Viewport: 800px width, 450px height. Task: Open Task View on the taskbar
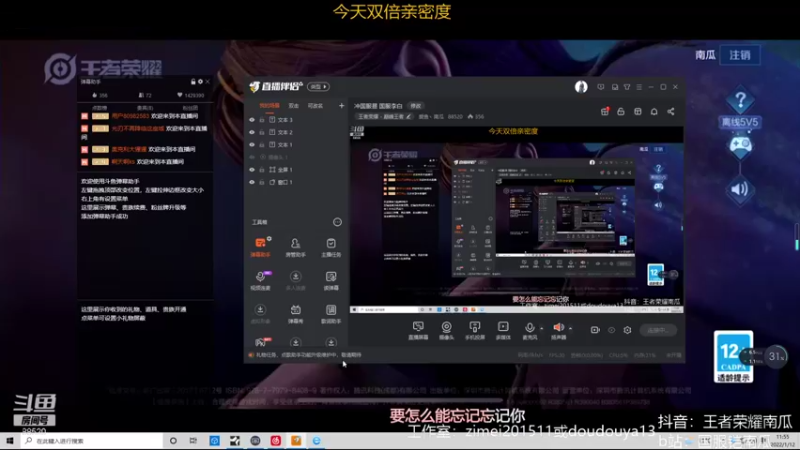(x=193, y=441)
